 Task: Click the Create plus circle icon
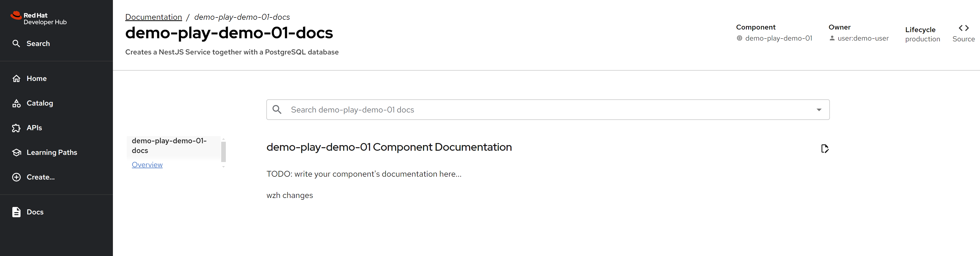tap(16, 177)
